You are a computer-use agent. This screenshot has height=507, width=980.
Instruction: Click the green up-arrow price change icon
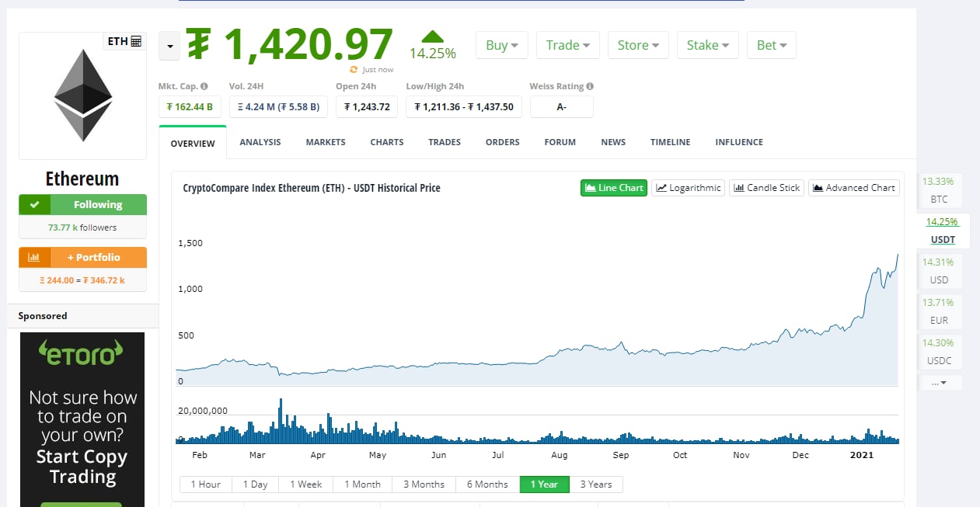pyautogui.click(x=433, y=36)
